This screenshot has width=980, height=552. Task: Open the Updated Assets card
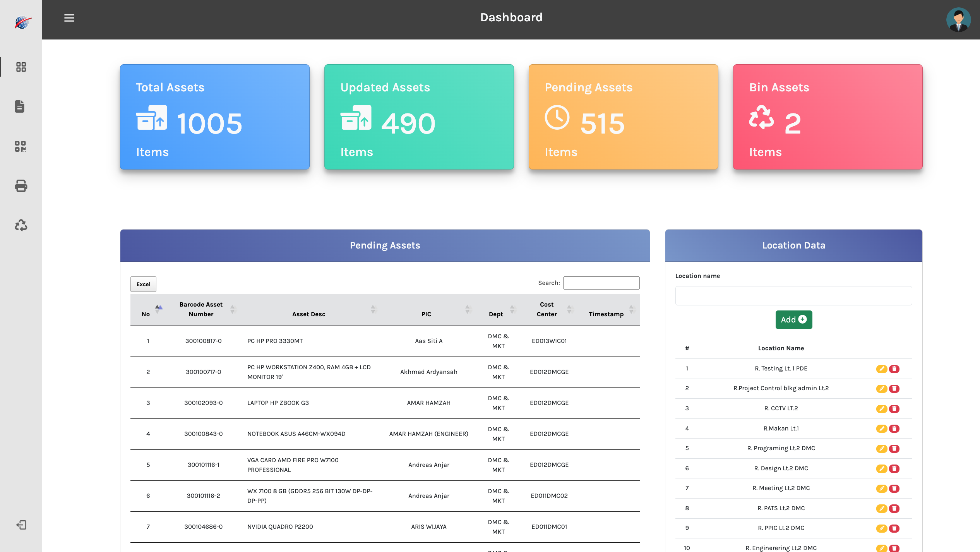coord(419,117)
